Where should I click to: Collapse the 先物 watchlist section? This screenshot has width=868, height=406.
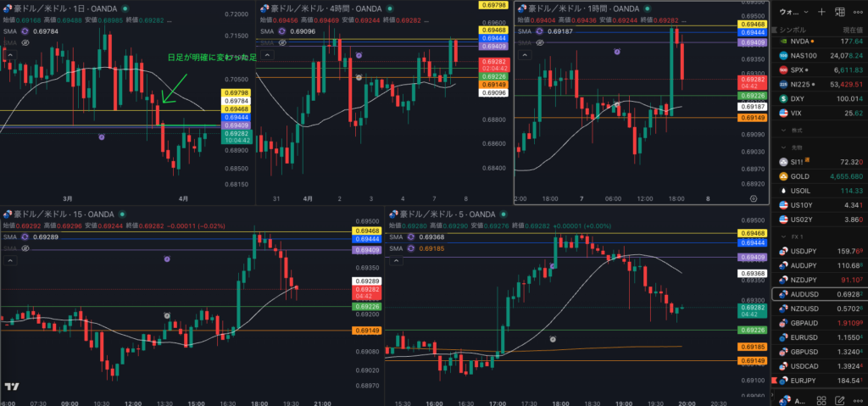(784, 147)
